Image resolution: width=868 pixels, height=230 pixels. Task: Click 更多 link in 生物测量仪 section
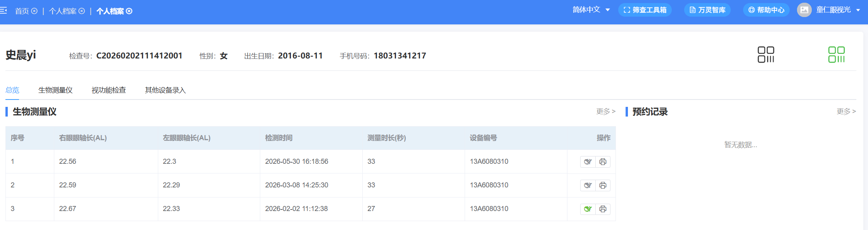pos(606,112)
